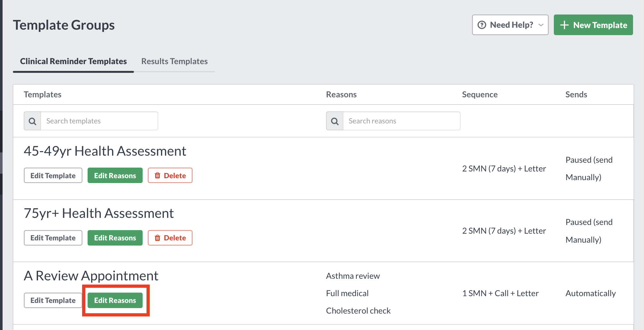Click search icon in templates search bar

pyautogui.click(x=32, y=121)
